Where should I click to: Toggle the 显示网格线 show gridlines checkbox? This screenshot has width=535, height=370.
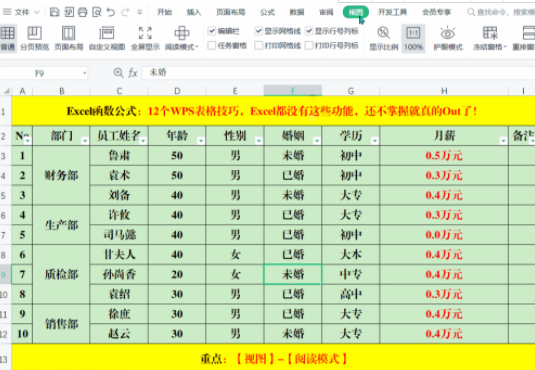259,31
